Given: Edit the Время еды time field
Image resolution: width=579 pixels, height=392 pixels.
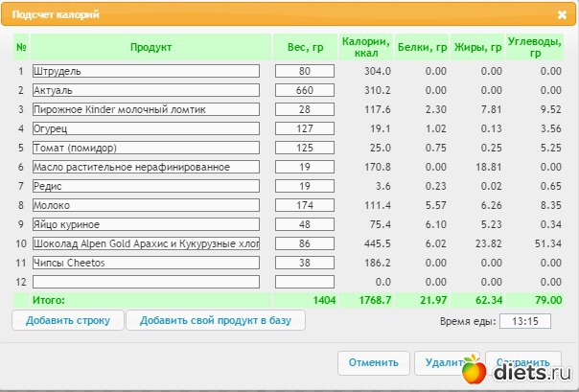Looking at the screenshot, I should point(525,321).
